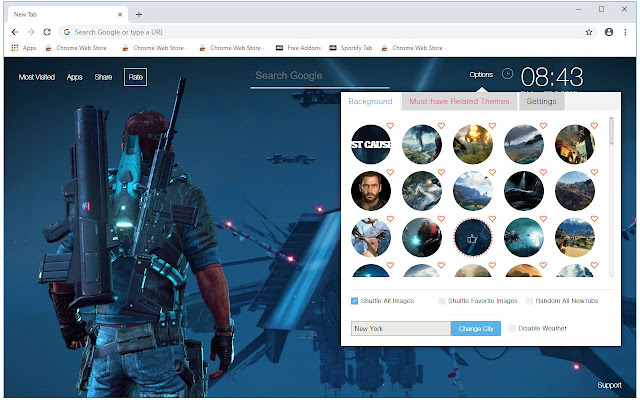Image resolution: width=640 pixels, height=400 pixels.
Task: Close the New Tab browser tab
Action: click(x=120, y=14)
